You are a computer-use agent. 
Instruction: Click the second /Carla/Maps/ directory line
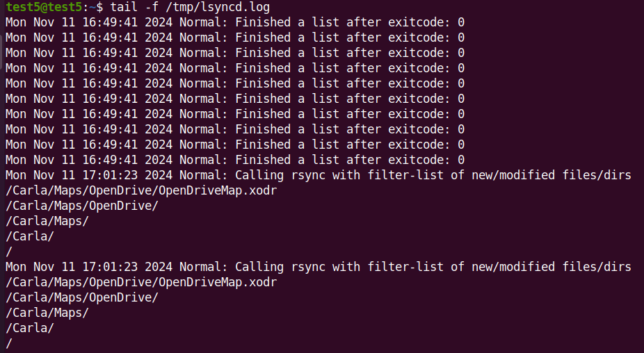click(x=47, y=313)
